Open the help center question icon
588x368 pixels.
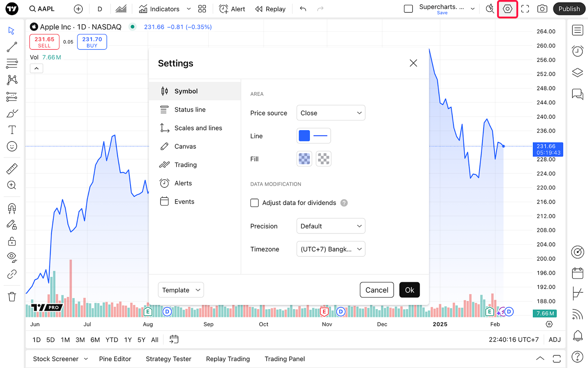pos(577,357)
